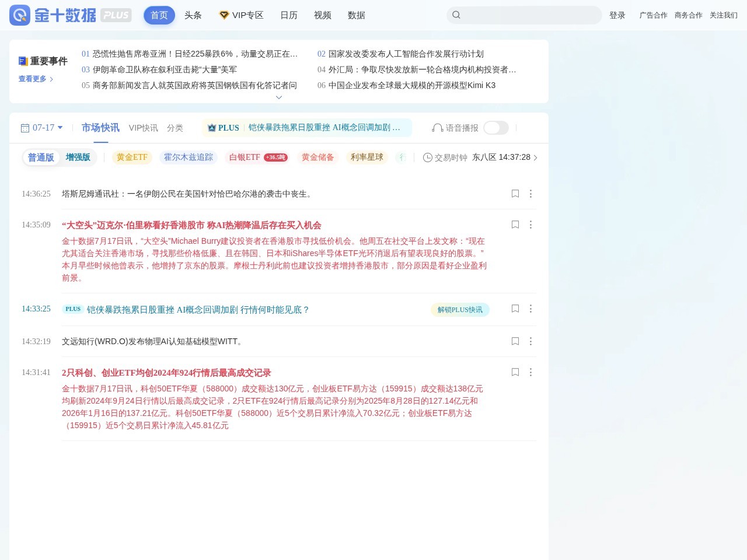Click the 广告合作 link
The height and width of the screenshot is (560, 747).
click(654, 15)
